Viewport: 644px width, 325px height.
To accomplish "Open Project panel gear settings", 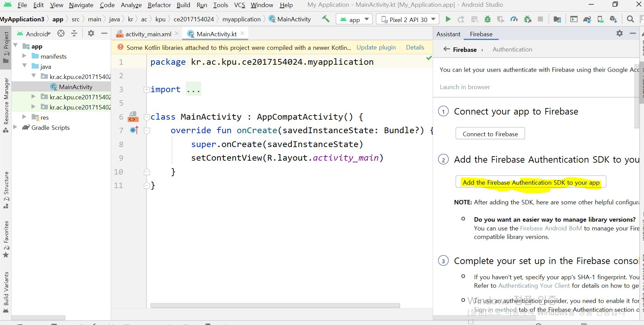I will point(91,33).
